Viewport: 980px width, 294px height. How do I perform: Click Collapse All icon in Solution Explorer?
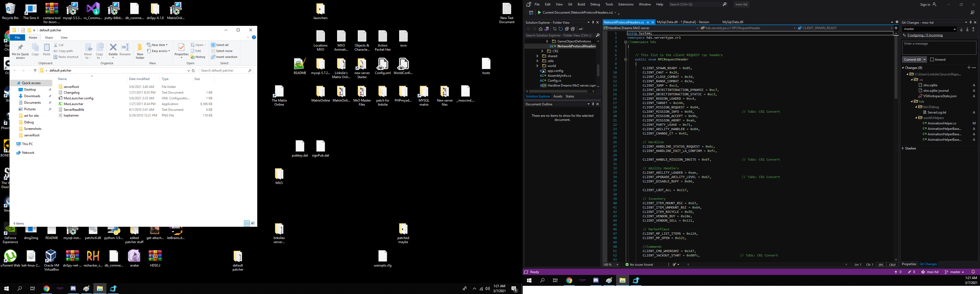click(x=566, y=29)
